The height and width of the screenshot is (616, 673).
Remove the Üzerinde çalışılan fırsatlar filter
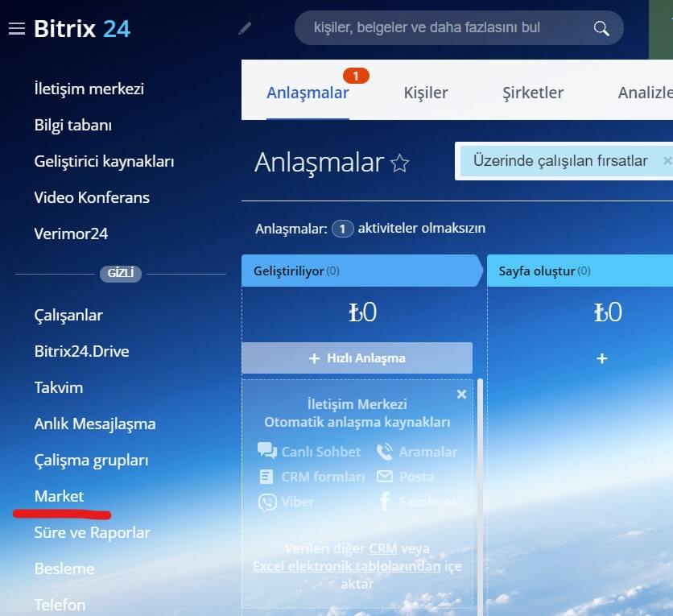(667, 160)
